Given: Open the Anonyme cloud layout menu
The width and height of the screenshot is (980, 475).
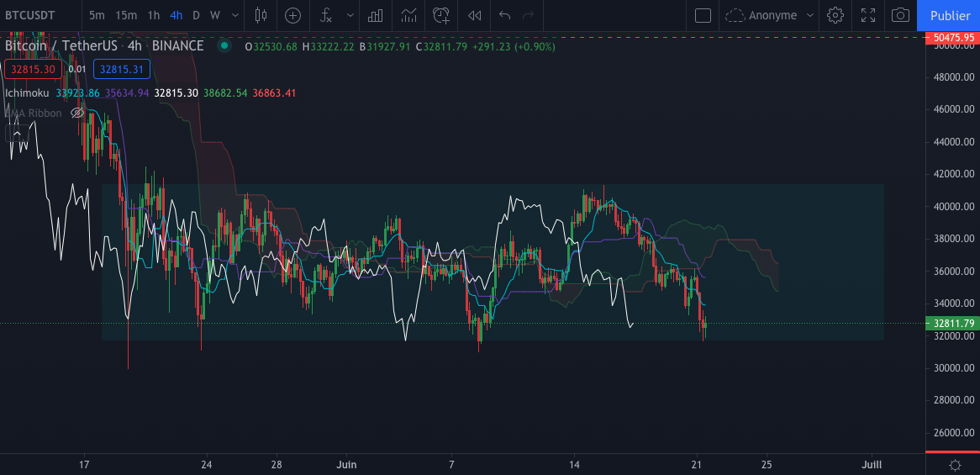Looking at the screenshot, I should click(x=769, y=15).
